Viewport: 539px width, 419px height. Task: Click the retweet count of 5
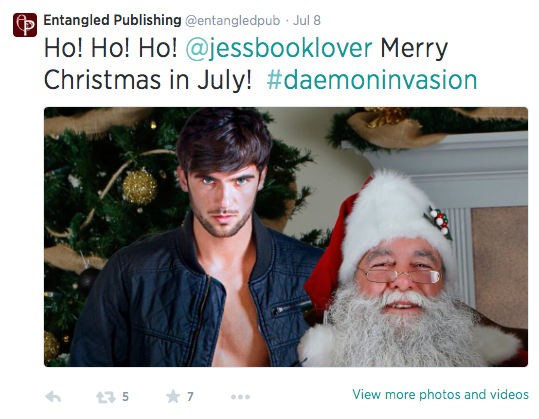tap(125, 397)
